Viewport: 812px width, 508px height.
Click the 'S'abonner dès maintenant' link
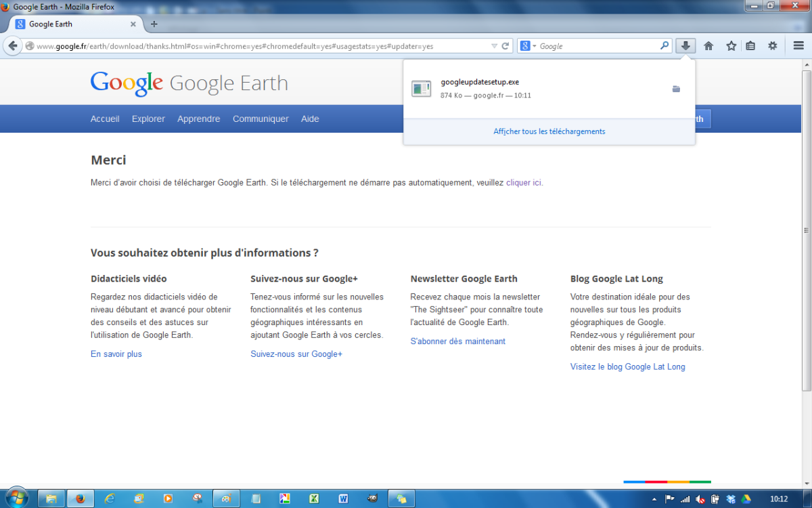click(458, 341)
